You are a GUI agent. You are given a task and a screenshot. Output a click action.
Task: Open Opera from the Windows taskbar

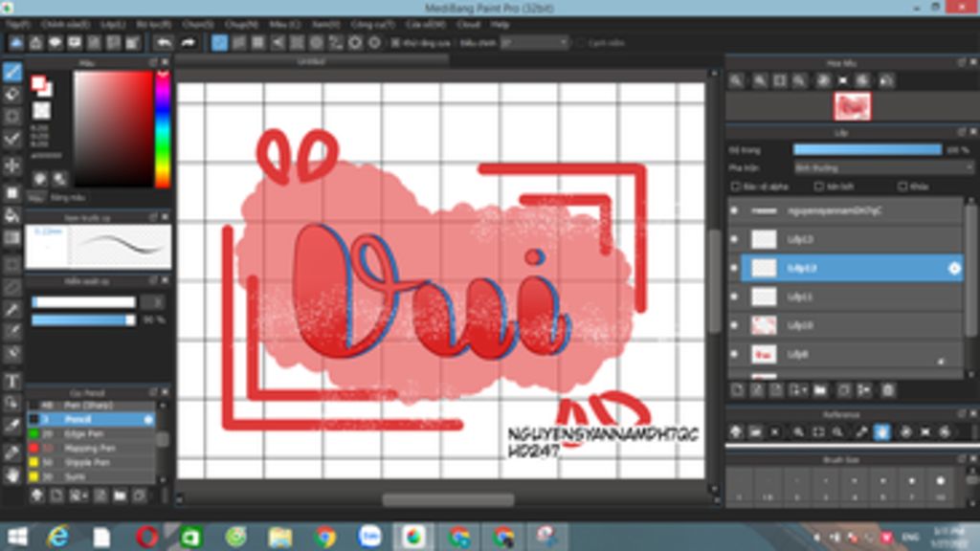(146, 537)
